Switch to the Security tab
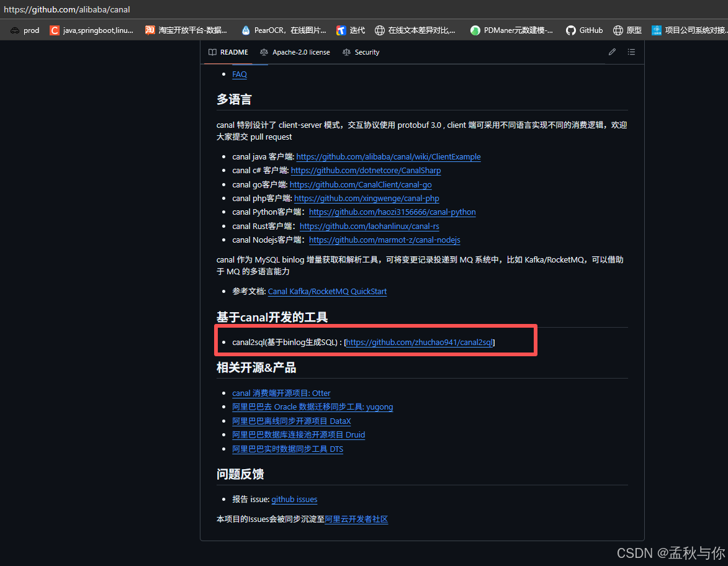 pyautogui.click(x=361, y=53)
